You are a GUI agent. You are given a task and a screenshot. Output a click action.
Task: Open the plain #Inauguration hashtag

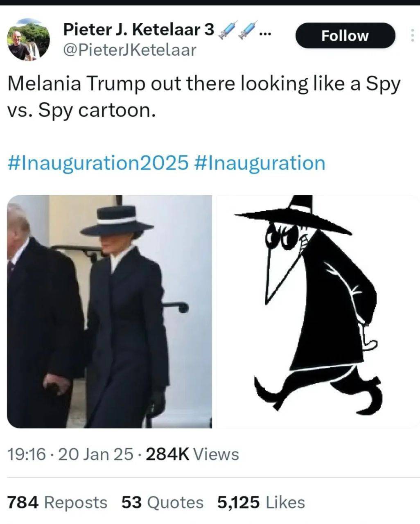[x=258, y=163]
